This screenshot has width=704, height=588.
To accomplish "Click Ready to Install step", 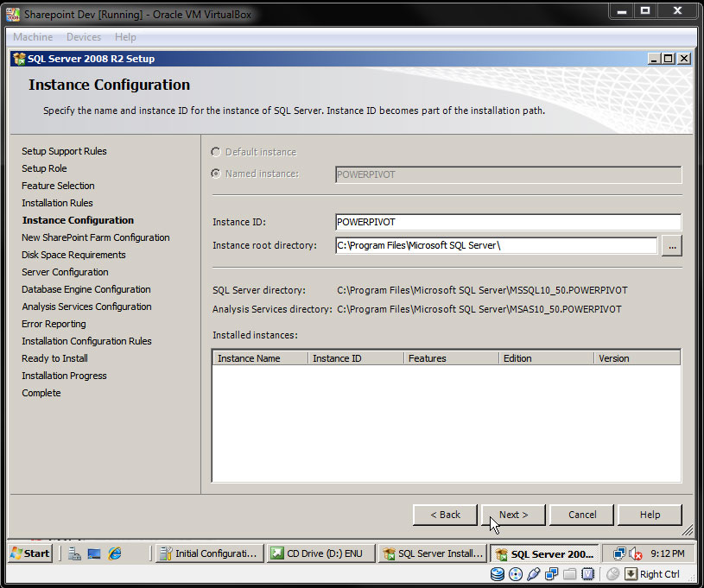I will tap(54, 358).
